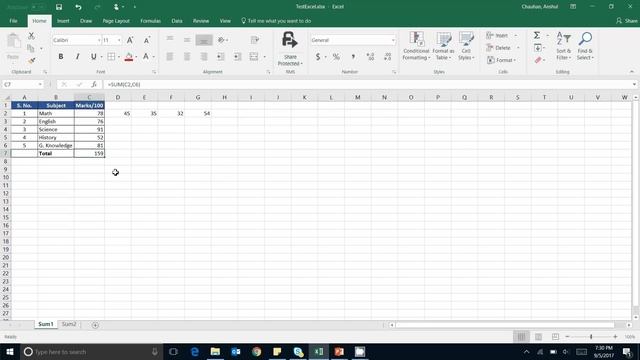The height and width of the screenshot is (360, 640).
Task: Open the Insert cells dropdown
Action: tap(516, 36)
